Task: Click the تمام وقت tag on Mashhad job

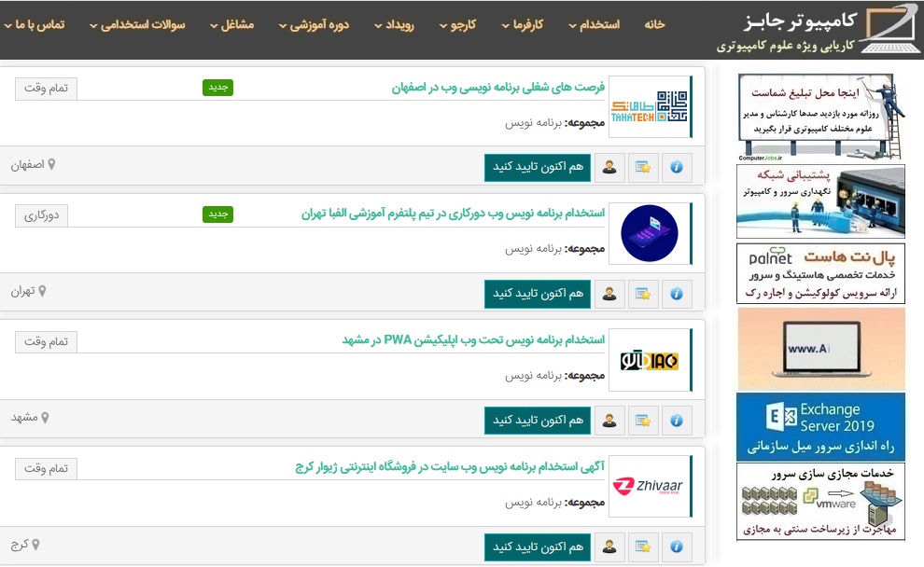Action: pyautogui.click(x=46, y=341)
